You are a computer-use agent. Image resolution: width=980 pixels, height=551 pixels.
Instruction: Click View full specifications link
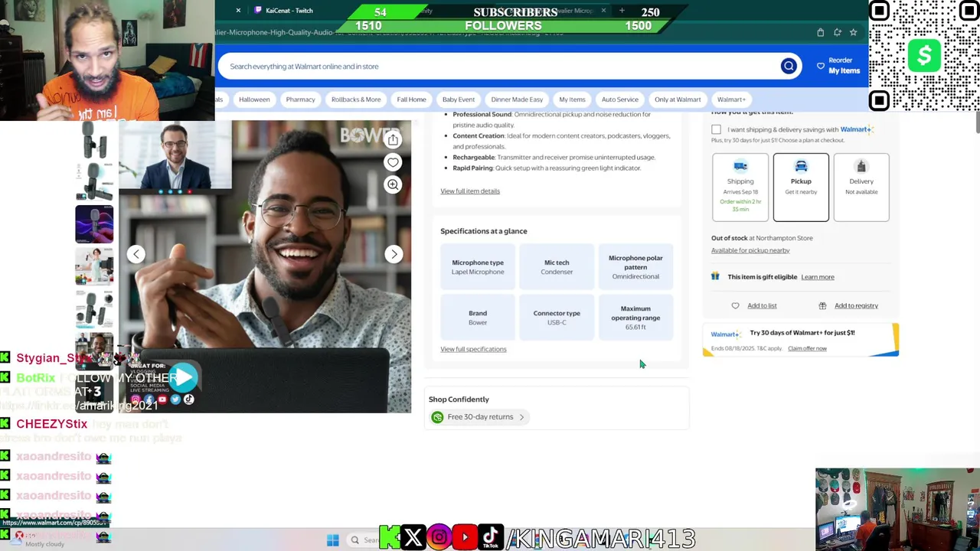(x=473, y=349)
